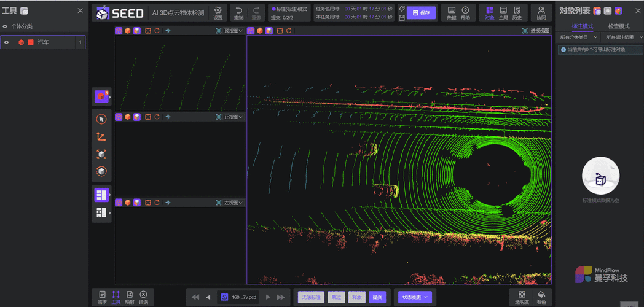Open the 协同 collaboration icon

pos(541,13)
